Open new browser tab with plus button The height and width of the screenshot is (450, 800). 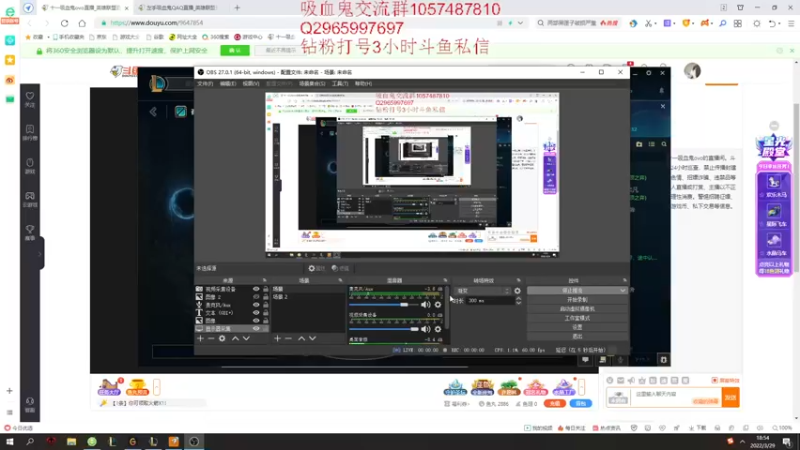[237, 8]
